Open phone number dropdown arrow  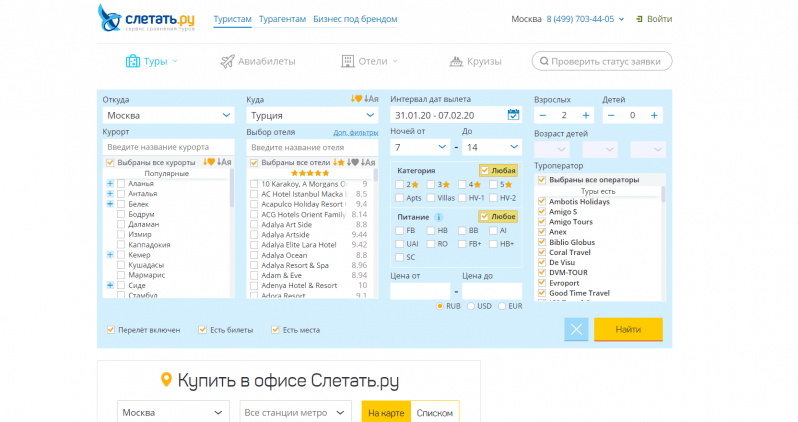pyautogui.click(x=621, y=19)
